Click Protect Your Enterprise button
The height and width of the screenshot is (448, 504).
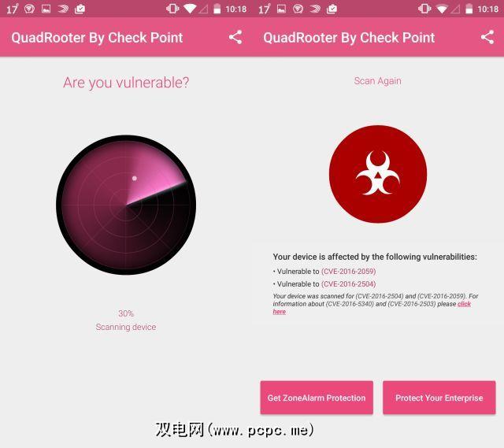[x=439, y=398]
